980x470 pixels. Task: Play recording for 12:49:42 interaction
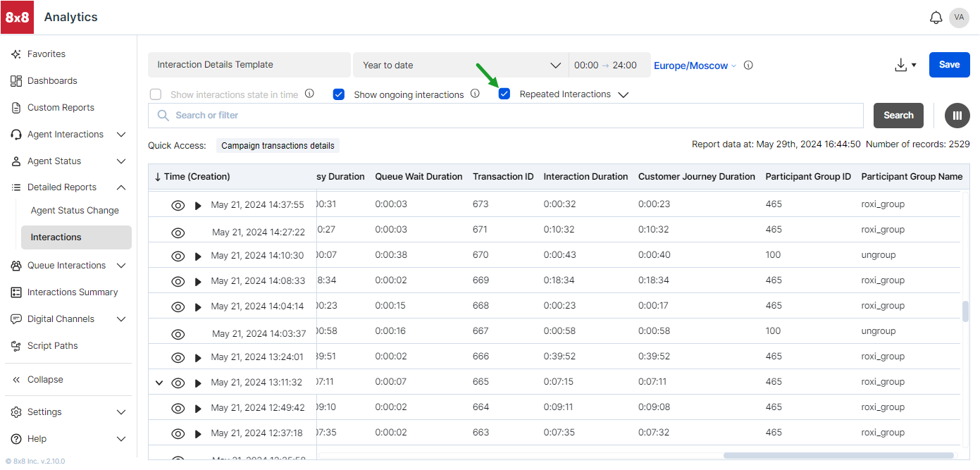[x=198, y=409]
